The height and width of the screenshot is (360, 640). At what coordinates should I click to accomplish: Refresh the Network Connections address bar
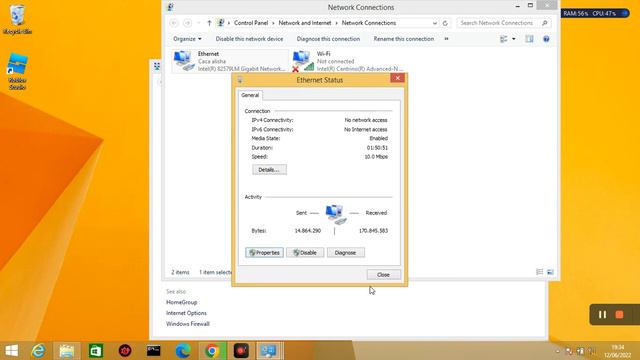(445, 23)
